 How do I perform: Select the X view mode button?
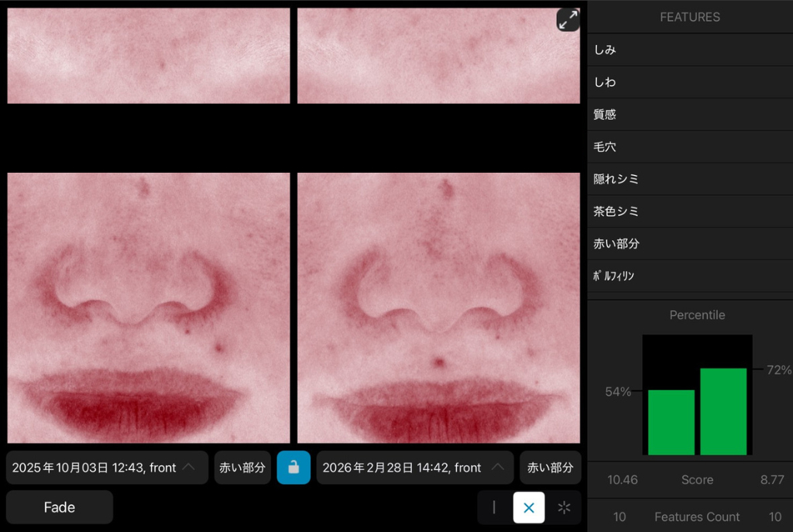529,507
